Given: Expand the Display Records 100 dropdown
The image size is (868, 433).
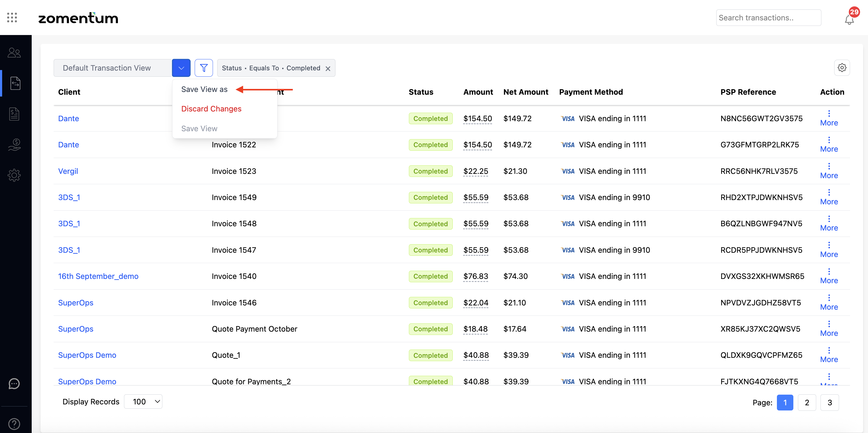Looking at the screenshot, I should pyautogui.click(x=143, y=402).
